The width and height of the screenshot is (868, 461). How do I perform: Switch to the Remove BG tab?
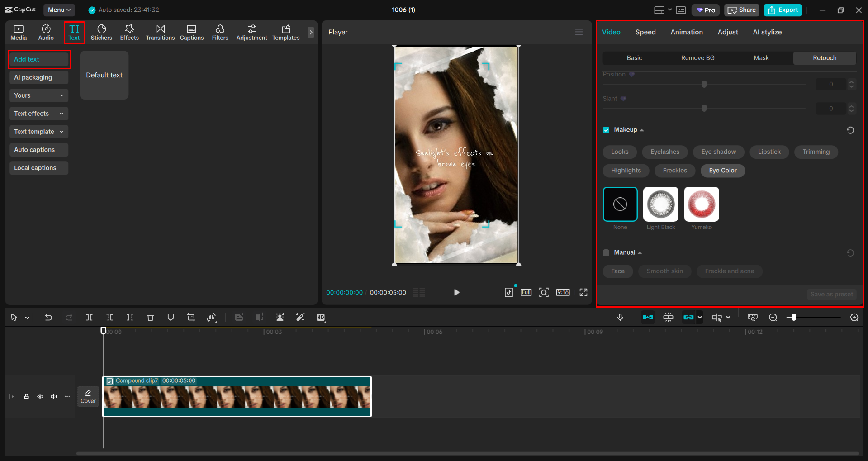click(x=697, y=58)
